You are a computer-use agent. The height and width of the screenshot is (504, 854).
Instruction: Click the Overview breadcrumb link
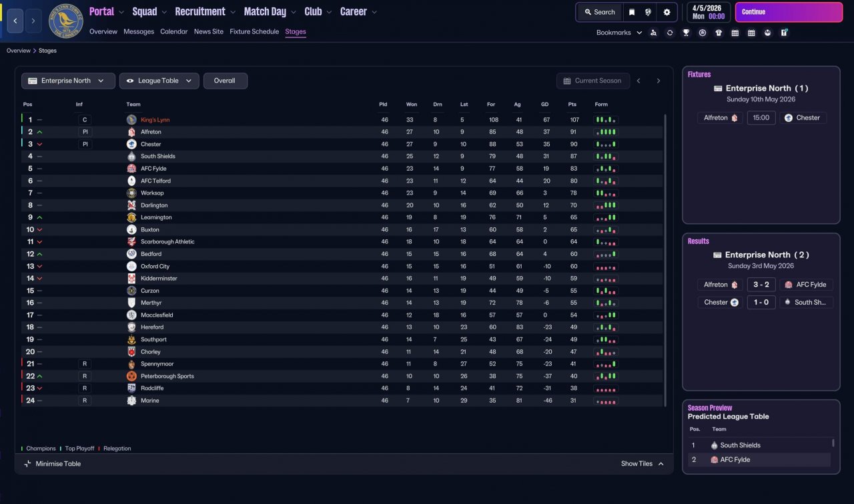(19, 51)
